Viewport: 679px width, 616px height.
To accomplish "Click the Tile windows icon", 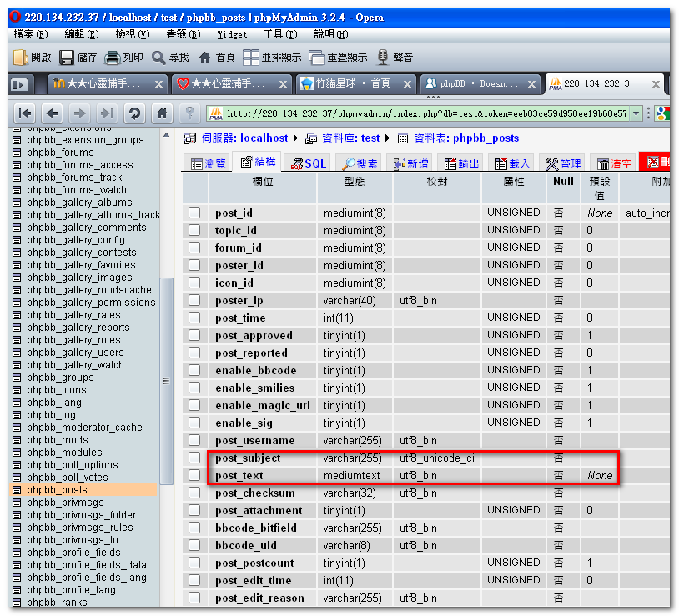I will point(250,58).
